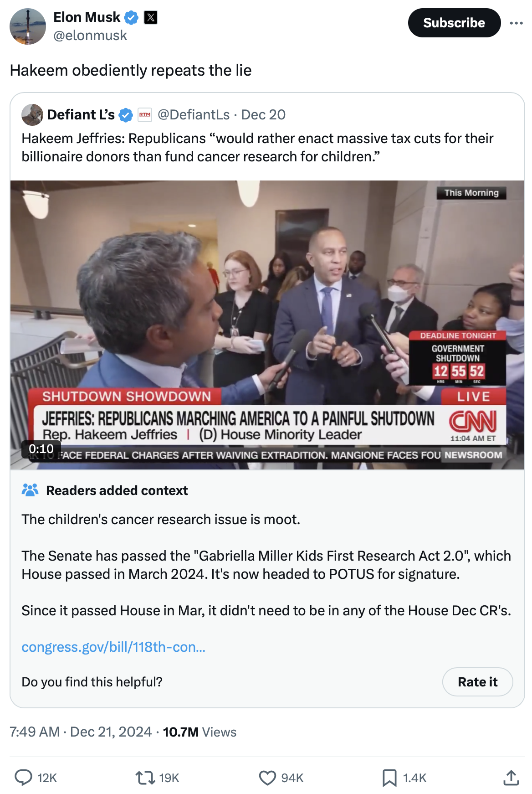Image resolution: width=532 pixels, height=794 pixels.
Task: Open the share menu icon
Action: pos(511,777)
